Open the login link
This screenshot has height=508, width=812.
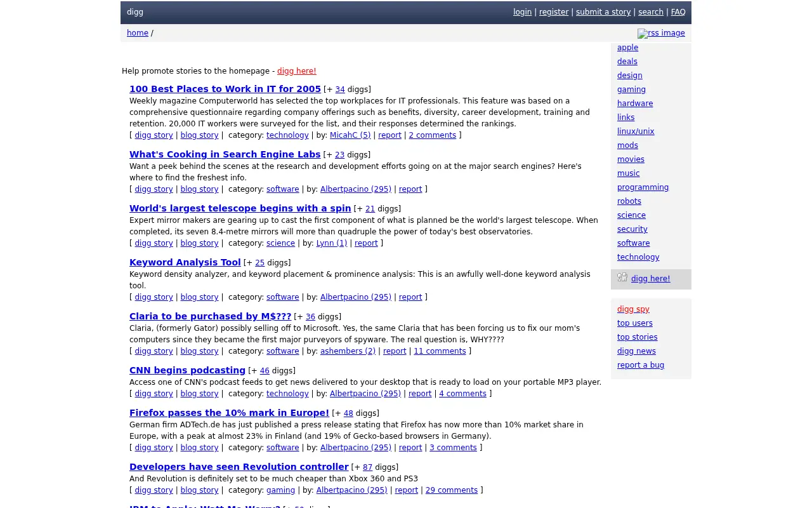523,12
